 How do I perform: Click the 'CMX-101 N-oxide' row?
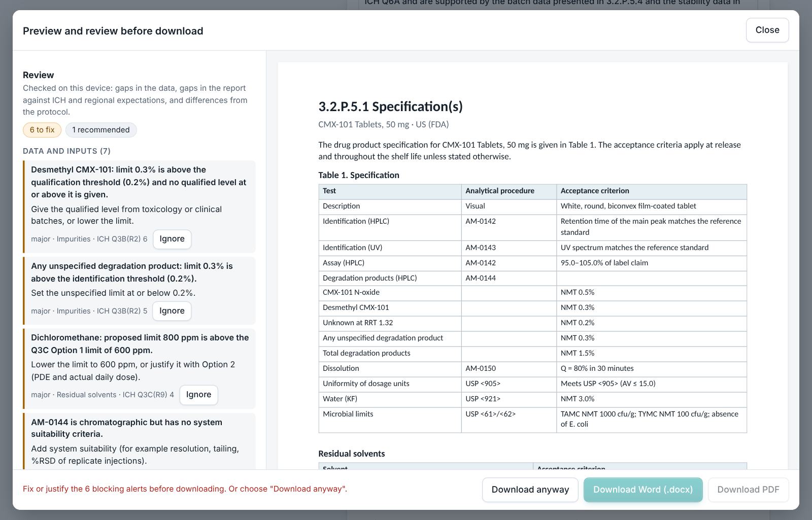click(533, 293)
